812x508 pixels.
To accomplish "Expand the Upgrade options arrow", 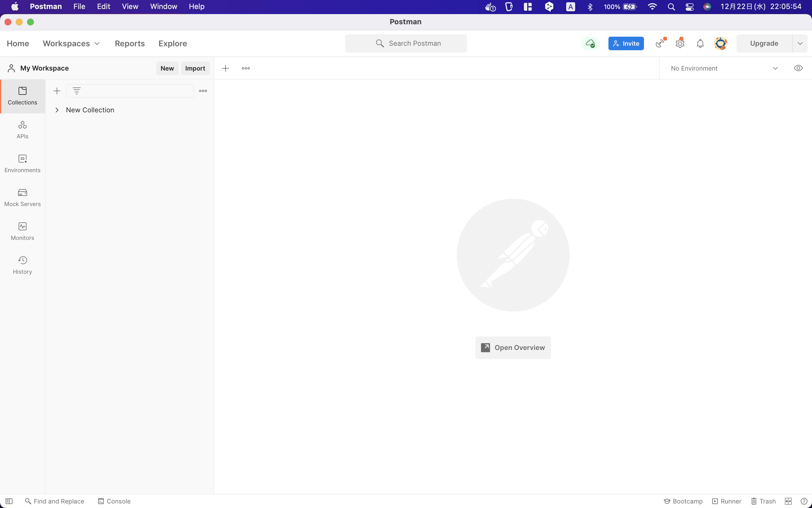I will coord(800,43).
